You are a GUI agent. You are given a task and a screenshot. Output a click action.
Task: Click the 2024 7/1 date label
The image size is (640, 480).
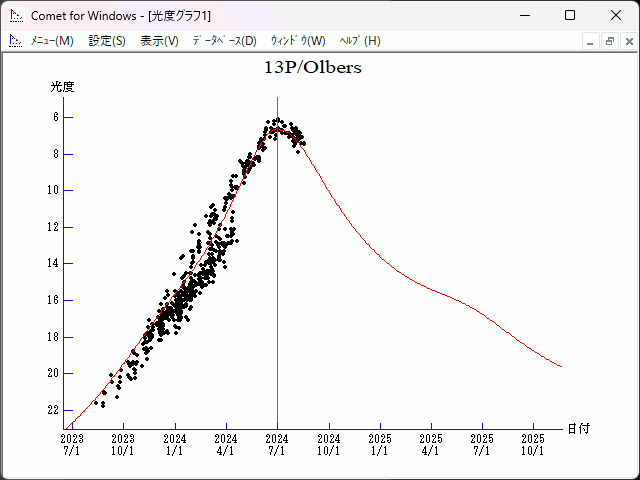tap(277, 444)
